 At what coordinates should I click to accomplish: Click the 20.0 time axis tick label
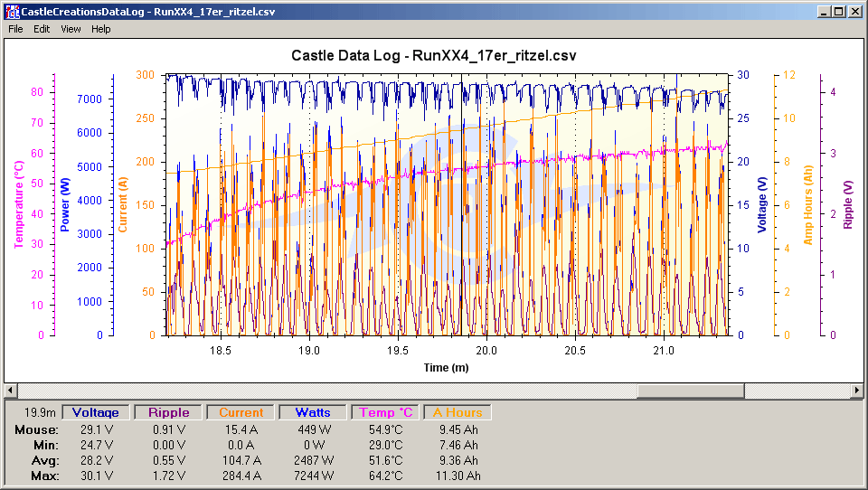486,351
